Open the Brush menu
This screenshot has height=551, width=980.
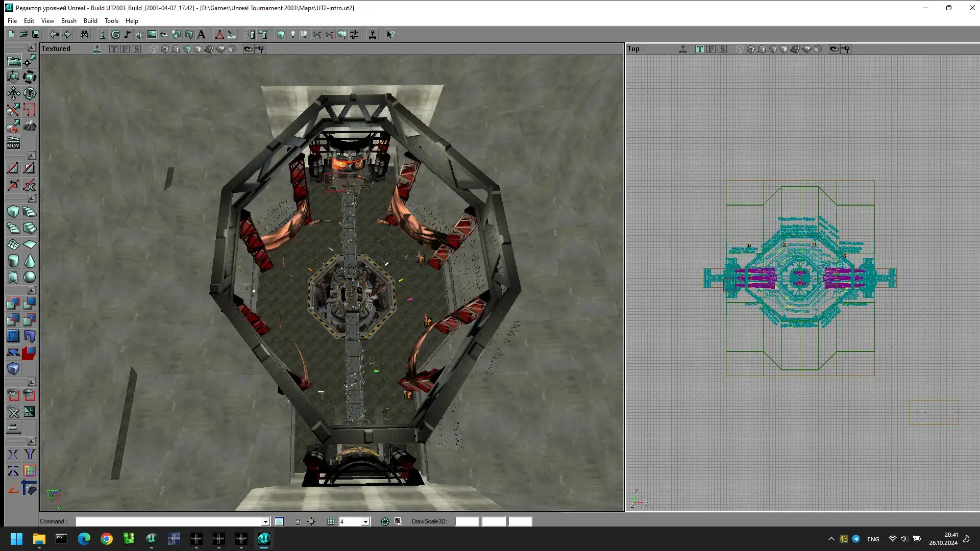69,21
